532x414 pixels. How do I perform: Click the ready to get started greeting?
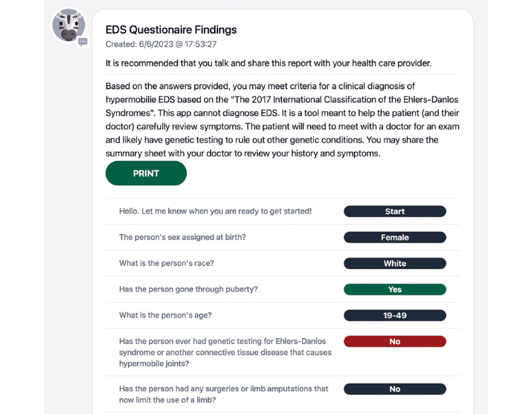pos(215,211)
